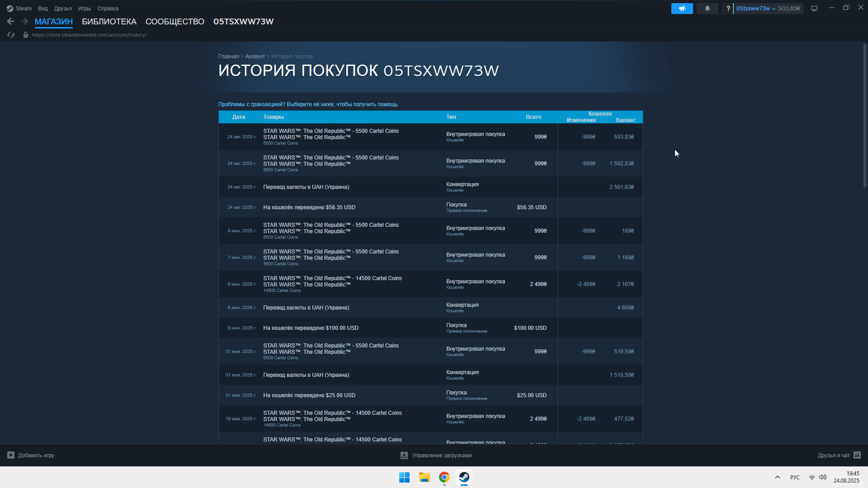Open announcements via blue megaphone icon

(x=682, y=9)
